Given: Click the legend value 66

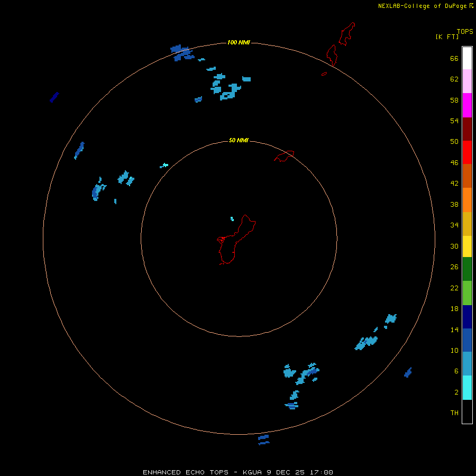Looking at the screenshot, I should pyautogui.click(x=454, y=59).
